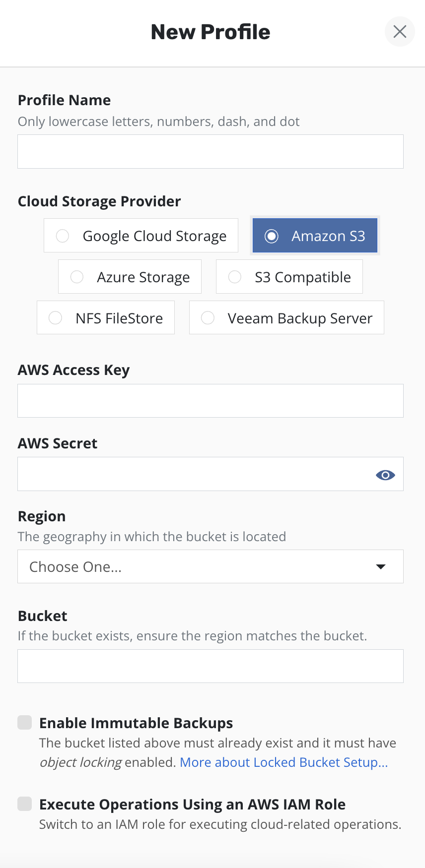This screenshot has width=425, height=868.
Task: Focus the Profile Name input field
Action: click(211, 152)
